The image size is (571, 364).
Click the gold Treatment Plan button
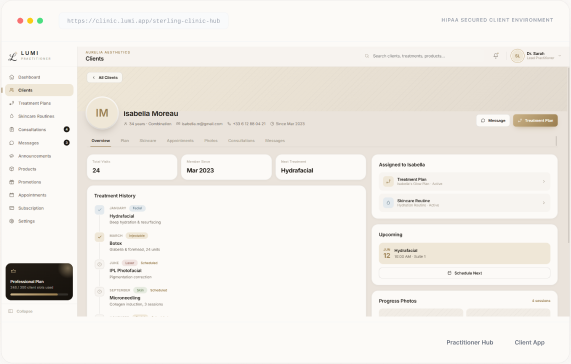tap(535, 120)
